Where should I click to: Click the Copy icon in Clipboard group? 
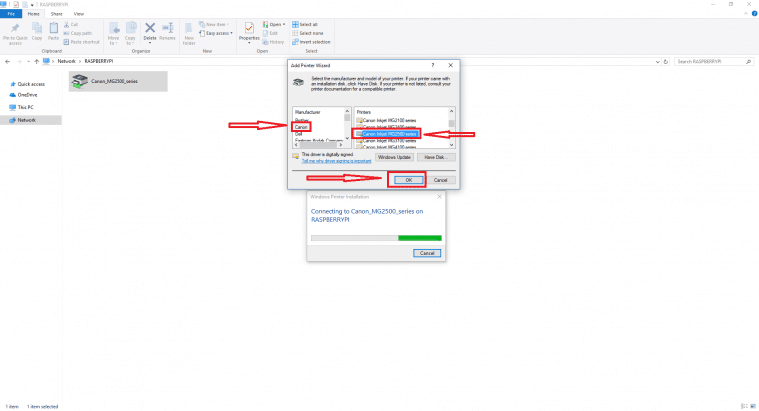[37, 29]
